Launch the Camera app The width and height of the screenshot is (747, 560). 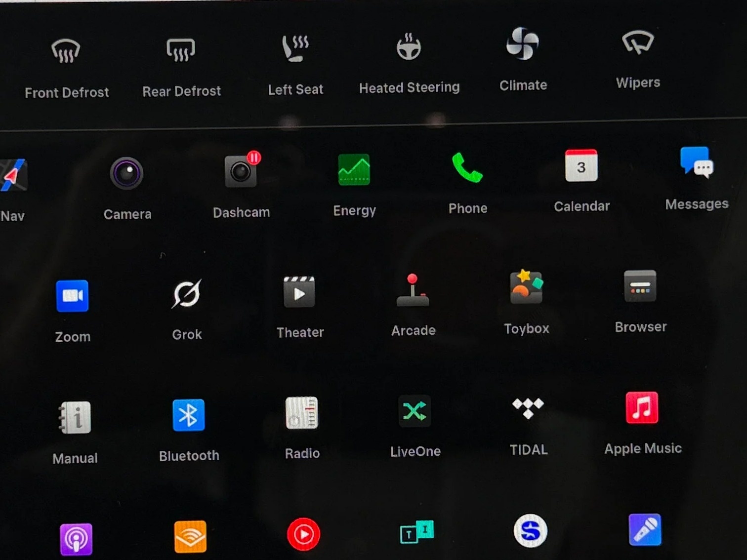(x=126, y=173)
